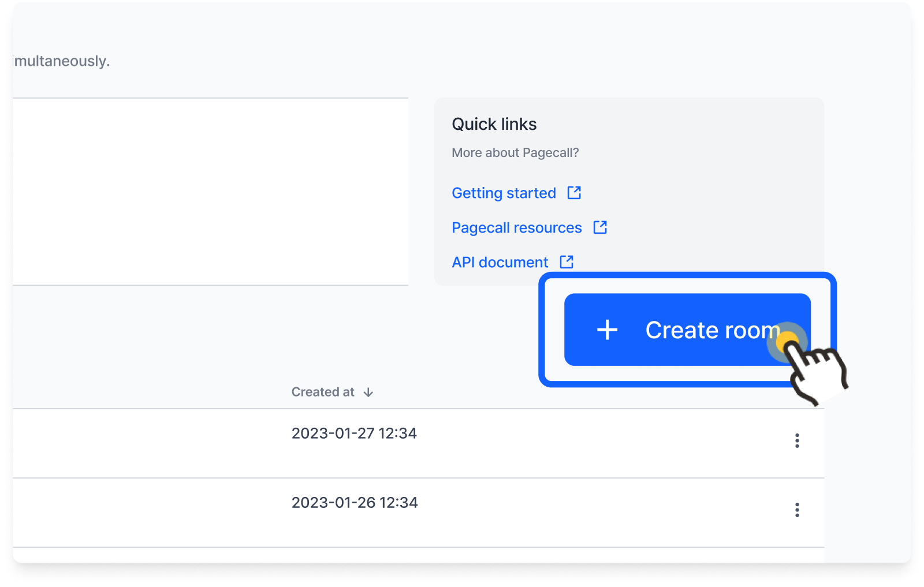Click the hand pointer cursor graphic
Image resolution: width=924 pixels, height=587 pixels.
816,372
